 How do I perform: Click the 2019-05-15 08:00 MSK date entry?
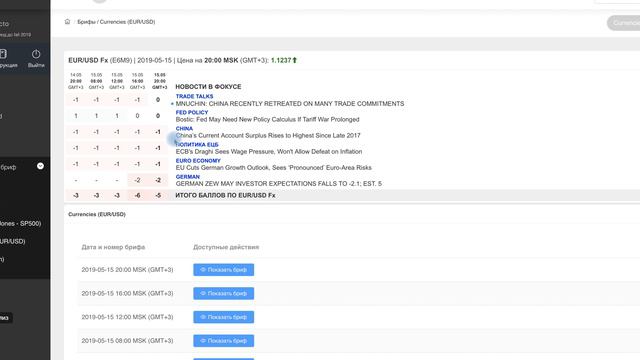click(127, 341)
